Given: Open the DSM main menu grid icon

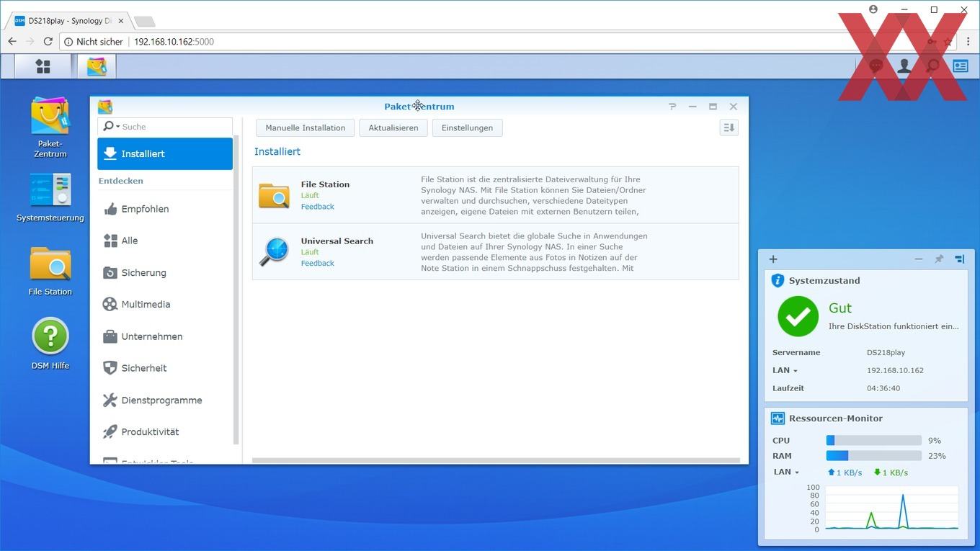Looking at the screenshot, I should [43, 66].
